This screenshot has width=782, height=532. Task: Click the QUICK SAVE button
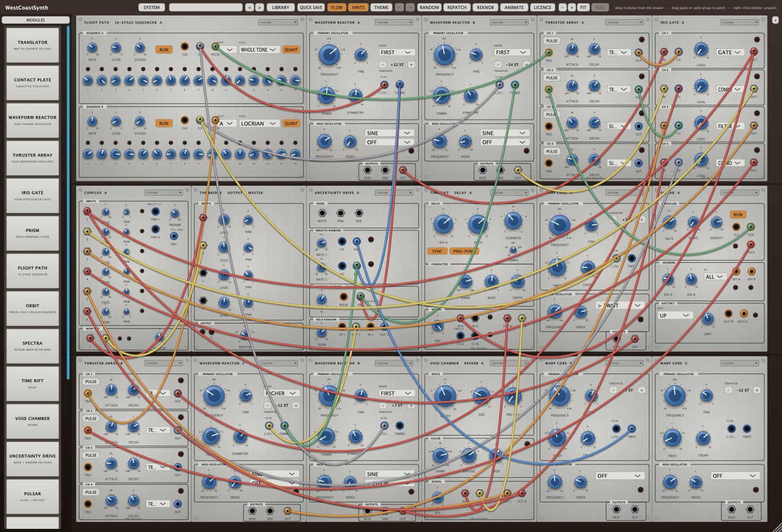(x=311, y=7)
